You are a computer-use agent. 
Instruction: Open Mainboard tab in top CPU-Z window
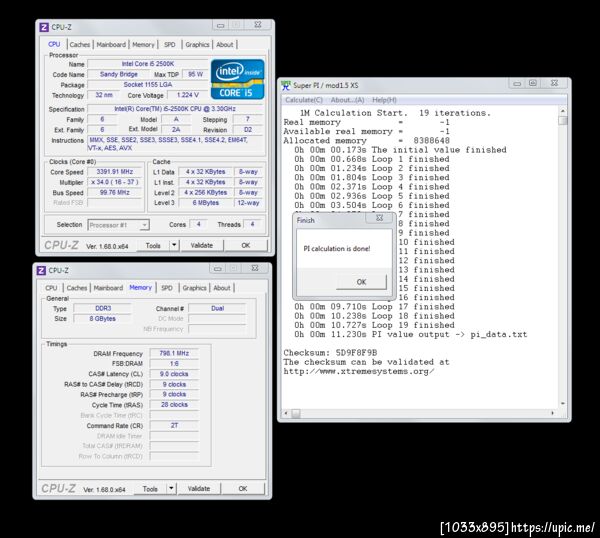[111, 45]
